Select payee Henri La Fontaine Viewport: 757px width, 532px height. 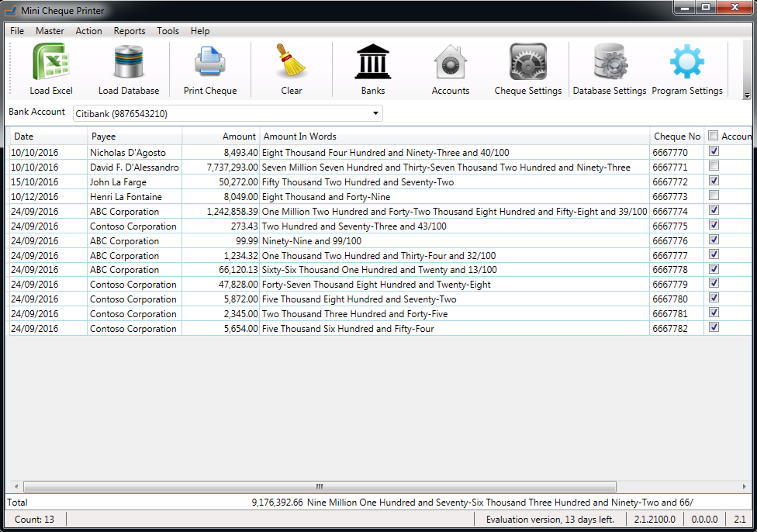126,196
